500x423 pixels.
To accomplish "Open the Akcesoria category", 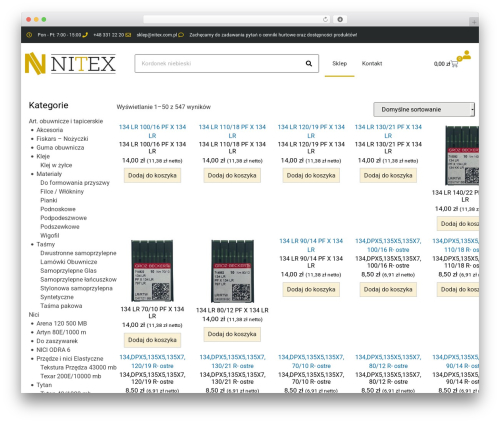I will pyautogui.click(x=50, y=130).
